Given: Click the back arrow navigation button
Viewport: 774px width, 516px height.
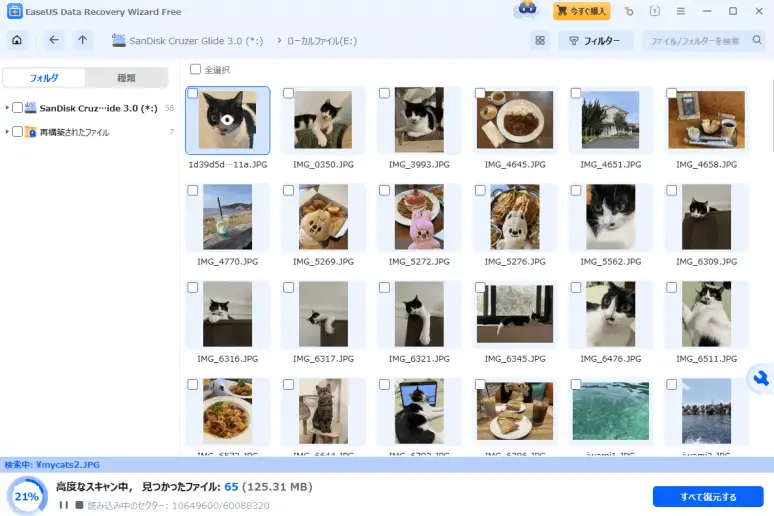Looking at the screenshot, I should coord(54,40).
